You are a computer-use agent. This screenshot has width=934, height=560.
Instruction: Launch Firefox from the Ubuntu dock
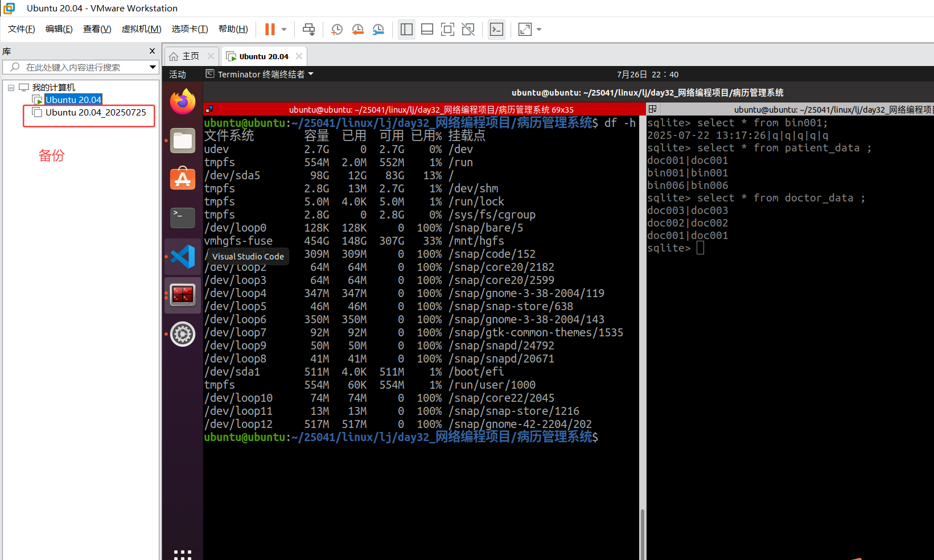pos(183,102)
